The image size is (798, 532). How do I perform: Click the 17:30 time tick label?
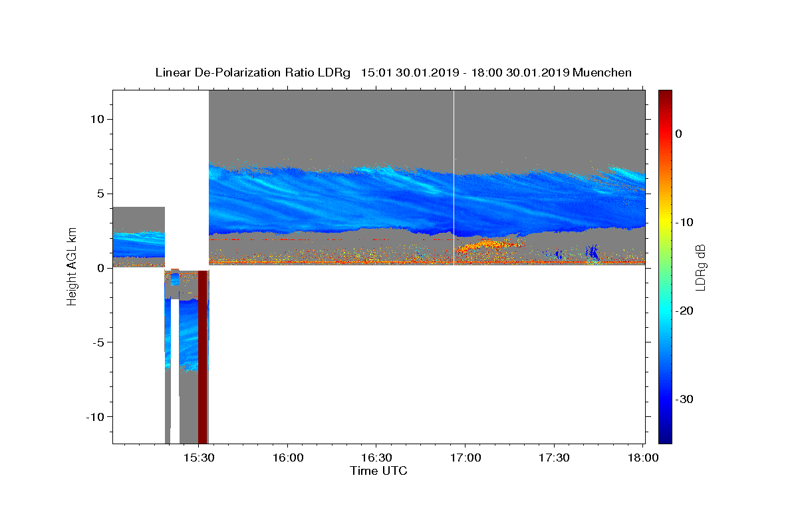[553, 458]
